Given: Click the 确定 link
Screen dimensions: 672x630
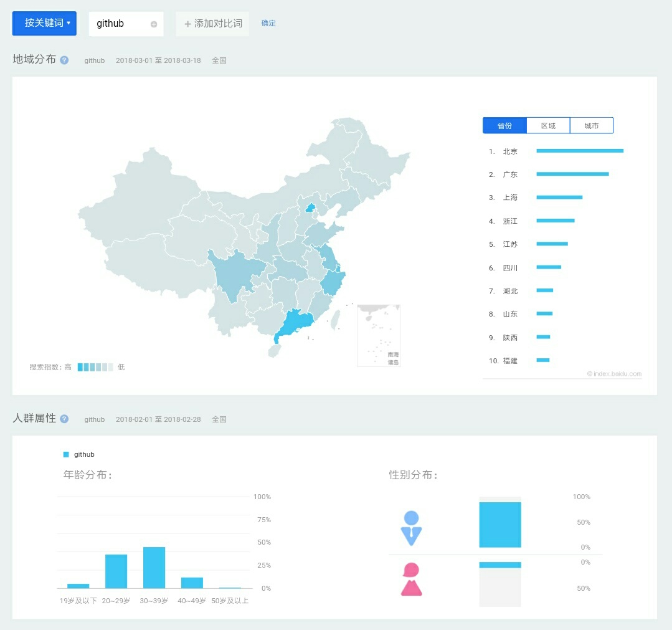Looking at the screenshot, I should (268, 23).
